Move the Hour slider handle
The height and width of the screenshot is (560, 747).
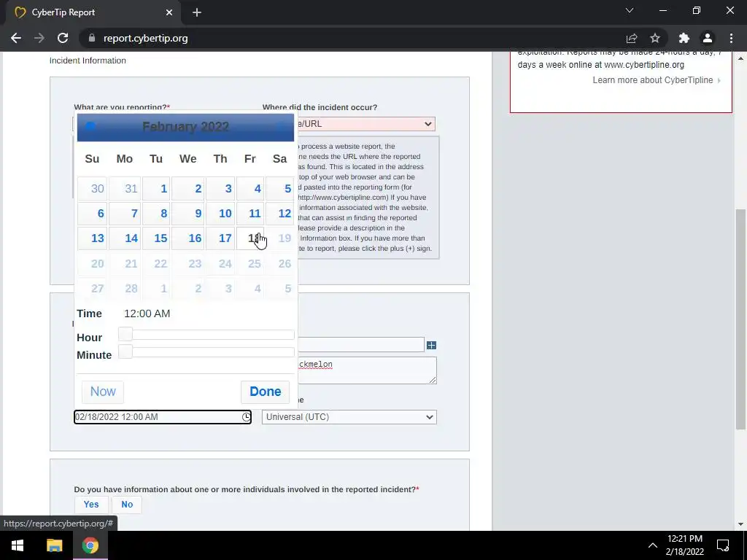125,334
